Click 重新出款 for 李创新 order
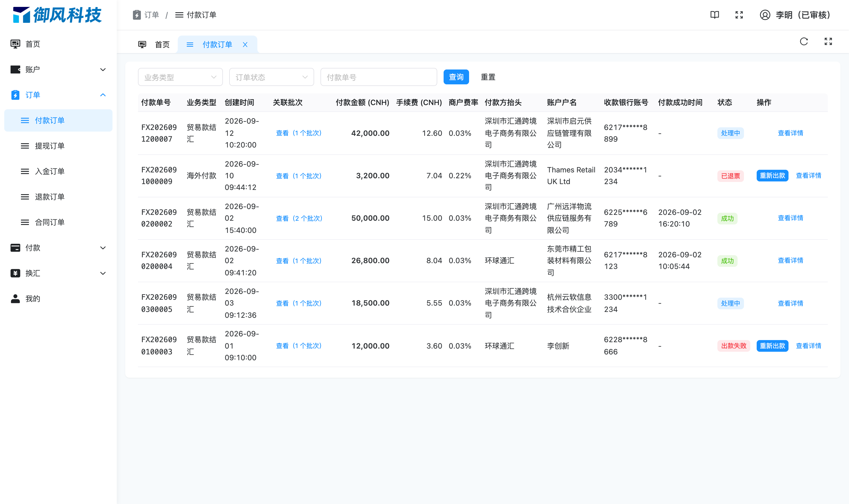 click(772, 346)
